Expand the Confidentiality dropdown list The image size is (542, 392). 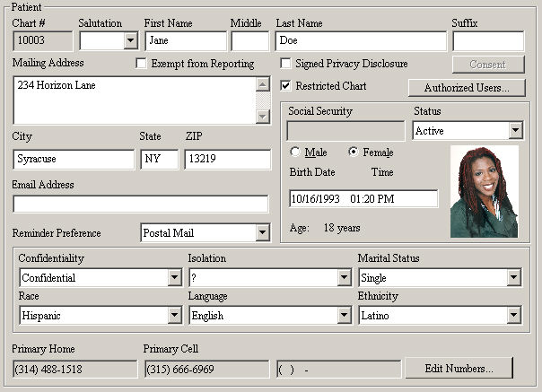[174, 278]
